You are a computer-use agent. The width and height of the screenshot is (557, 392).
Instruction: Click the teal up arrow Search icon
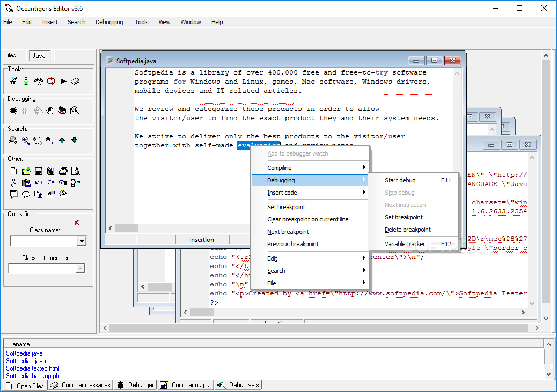(x=62, y=140)
